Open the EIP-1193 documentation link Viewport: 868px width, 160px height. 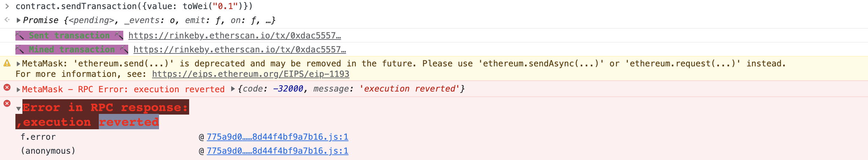tap(250, 74)
